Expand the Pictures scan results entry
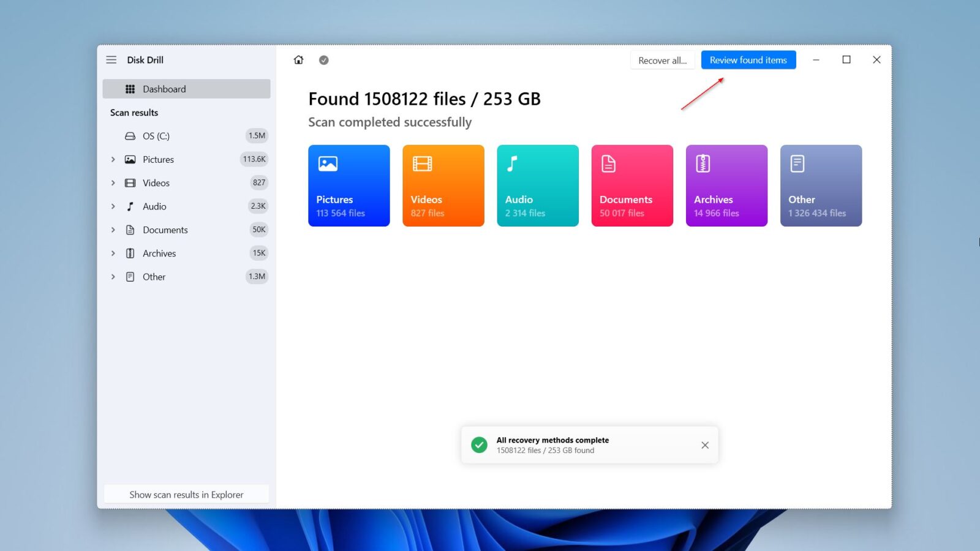Screen dimensions: 980x551 click(x=113, y=159)
